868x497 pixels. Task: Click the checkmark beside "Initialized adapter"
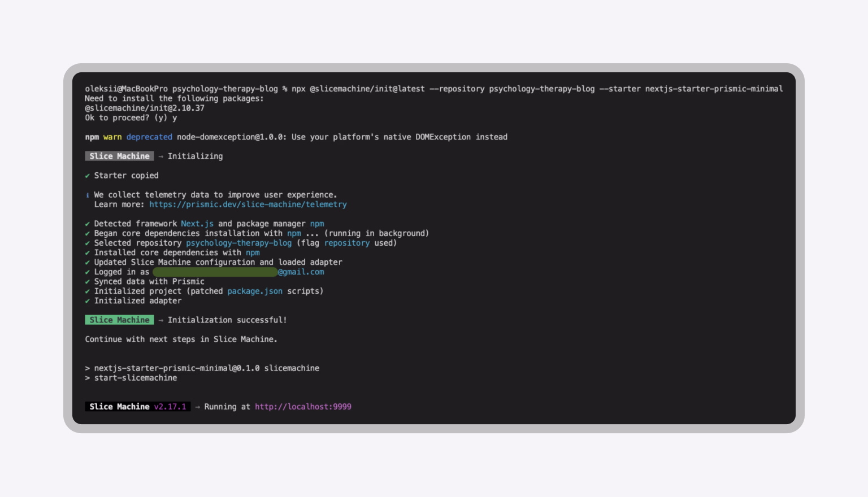click(x=88, y=300)
